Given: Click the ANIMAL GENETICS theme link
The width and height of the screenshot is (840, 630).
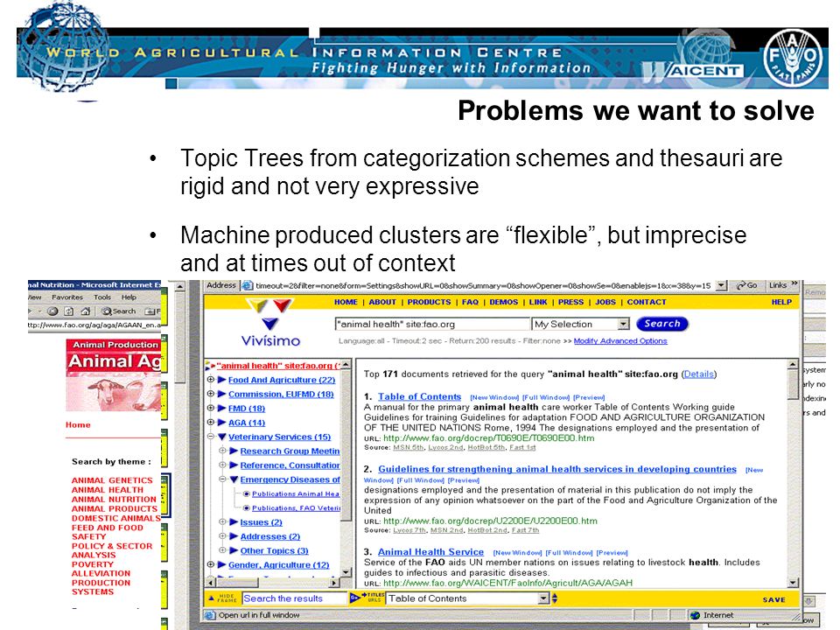Looking at the screenshot, I should [112, 480].
